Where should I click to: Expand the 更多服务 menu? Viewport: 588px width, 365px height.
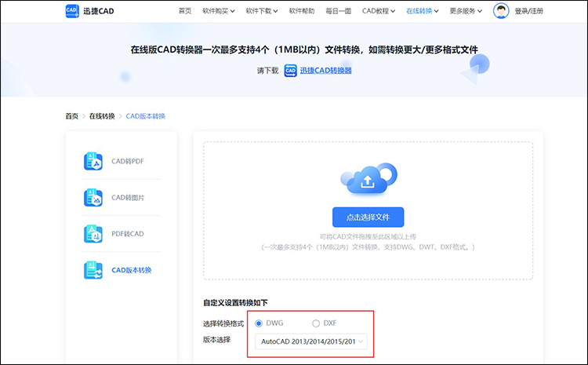click(466, 11)
